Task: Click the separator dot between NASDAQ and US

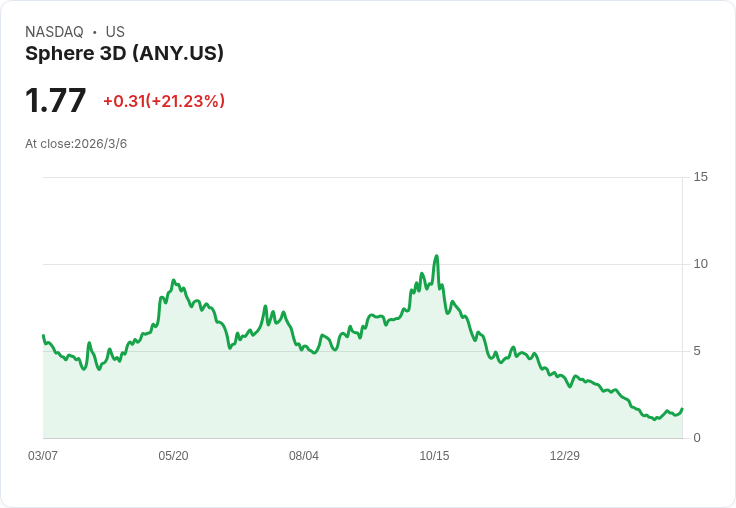Action: tap(95, 32)
